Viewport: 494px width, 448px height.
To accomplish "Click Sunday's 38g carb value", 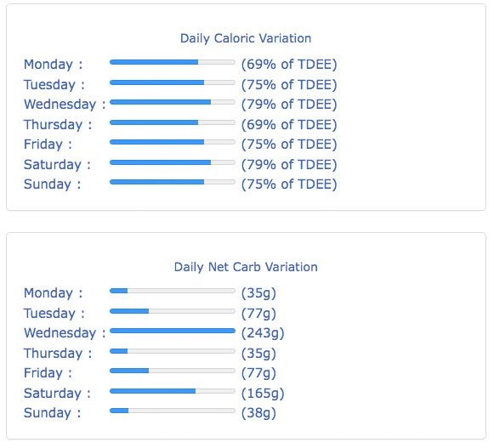I will [x=258, y=413].
